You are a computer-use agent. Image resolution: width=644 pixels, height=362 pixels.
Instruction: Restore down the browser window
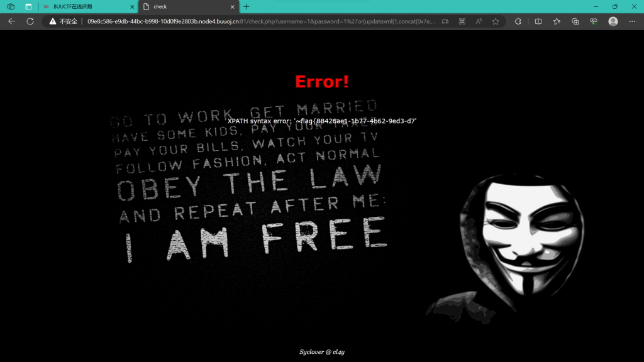(x=615, y=6)
